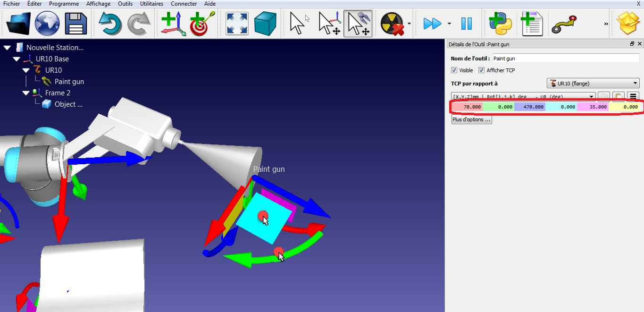This screenshot has height=312, width=644.
Task: Select Nouvelle Station in the tree
Action: 55,48
